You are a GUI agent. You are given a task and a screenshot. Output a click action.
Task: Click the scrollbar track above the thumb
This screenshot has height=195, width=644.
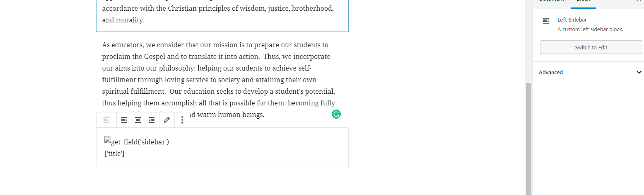click(x=528, y=41)
